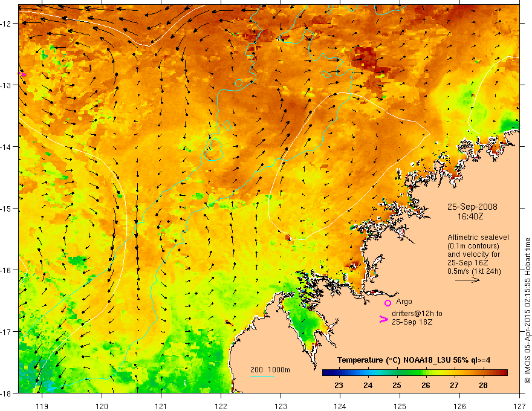
Task: Click the 'Argo' legend label
Action: [x=404, y=302]
